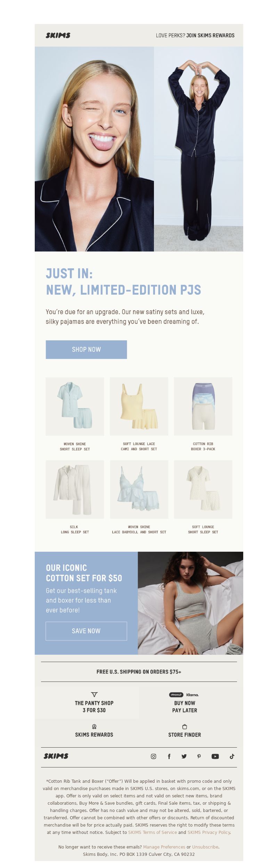The image size is (278, 868).
Task: Click the SKIMS Rewards badge icon
Action: (94, 727)
